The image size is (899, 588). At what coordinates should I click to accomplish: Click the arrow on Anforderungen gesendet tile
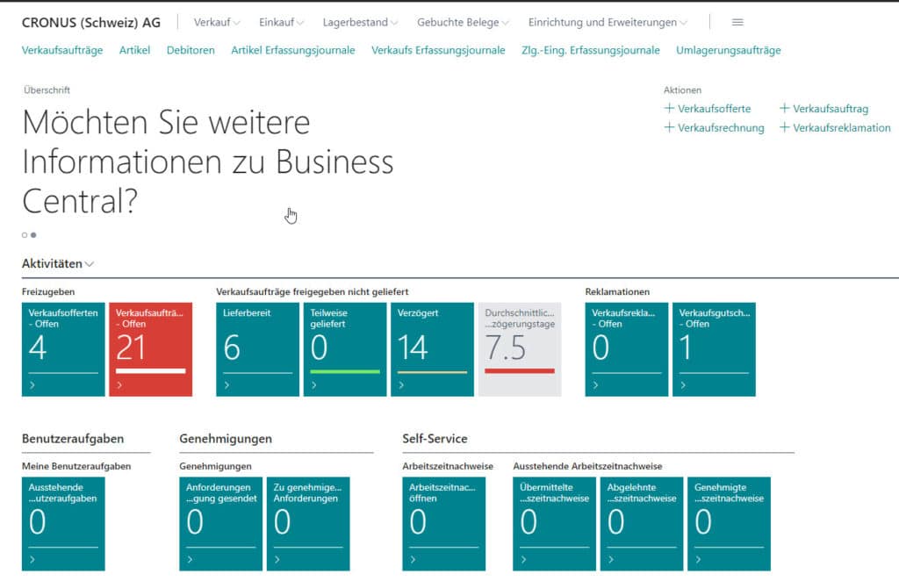190,559
